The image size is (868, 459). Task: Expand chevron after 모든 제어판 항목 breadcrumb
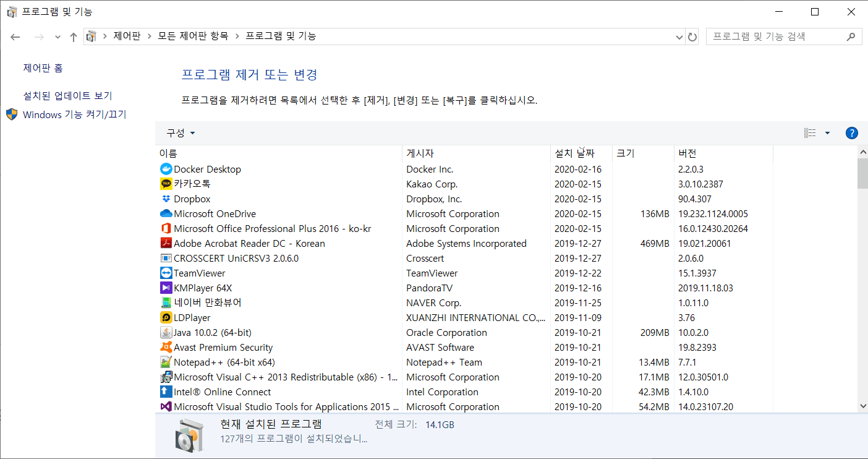(237, 36)
